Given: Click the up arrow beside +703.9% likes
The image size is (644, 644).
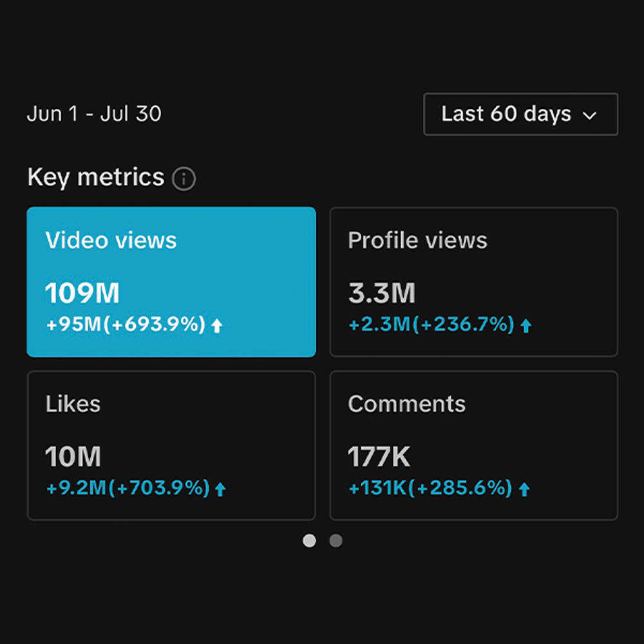Looking at the screenshot, I should click(x=220, y=489).
